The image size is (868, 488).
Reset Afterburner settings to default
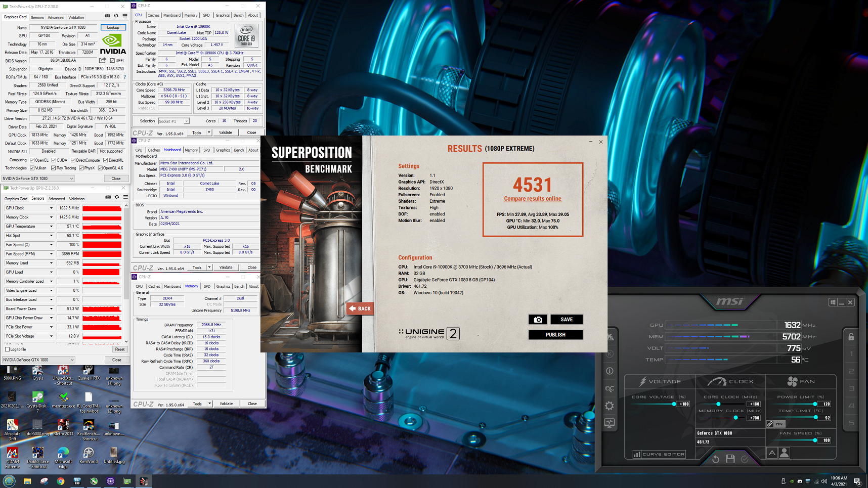pos(715,459)
